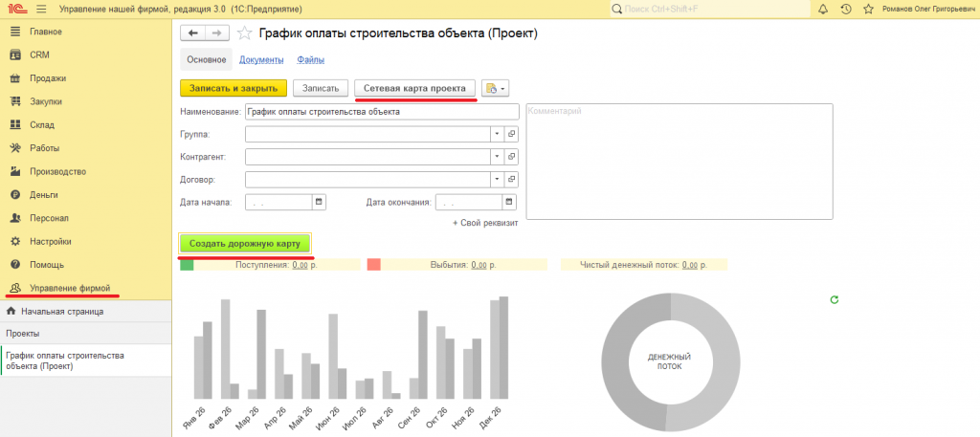Click the green Поступления color swatch
The image size is (980, 437).
coord(187,265)
